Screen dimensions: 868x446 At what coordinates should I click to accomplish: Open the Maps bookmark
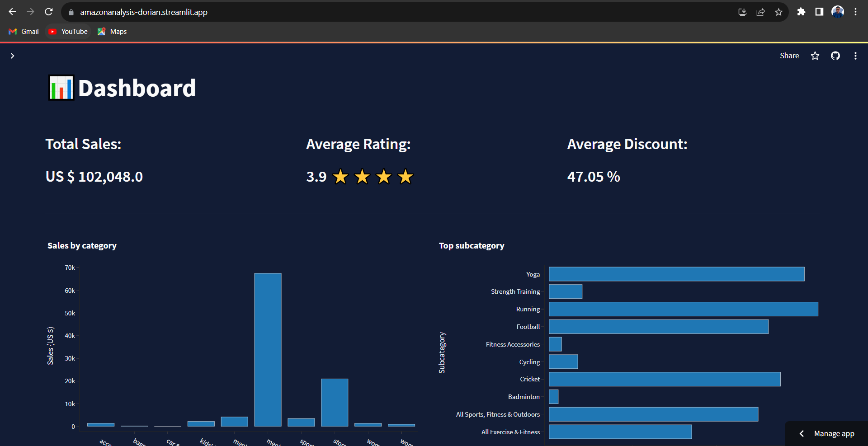click(112, 32)
